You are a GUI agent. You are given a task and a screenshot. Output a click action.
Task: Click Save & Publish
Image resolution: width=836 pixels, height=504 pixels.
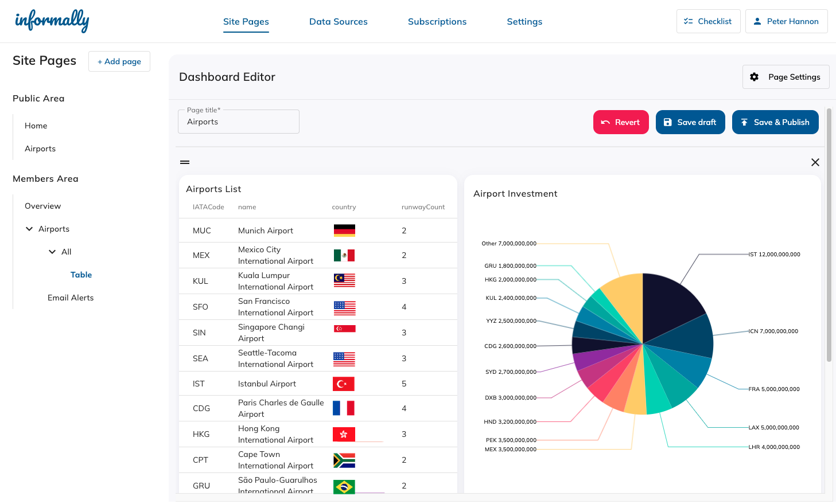pos(775,122)
